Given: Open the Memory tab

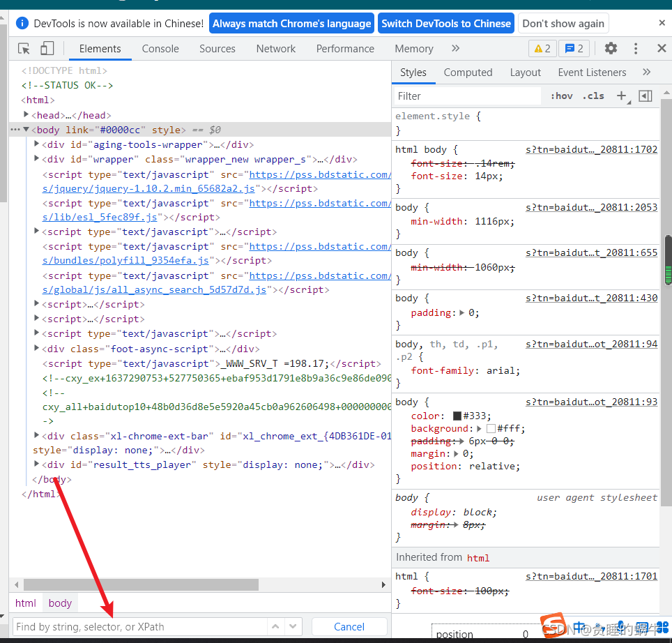Looking at the screenshot, I should coord(414,48).
